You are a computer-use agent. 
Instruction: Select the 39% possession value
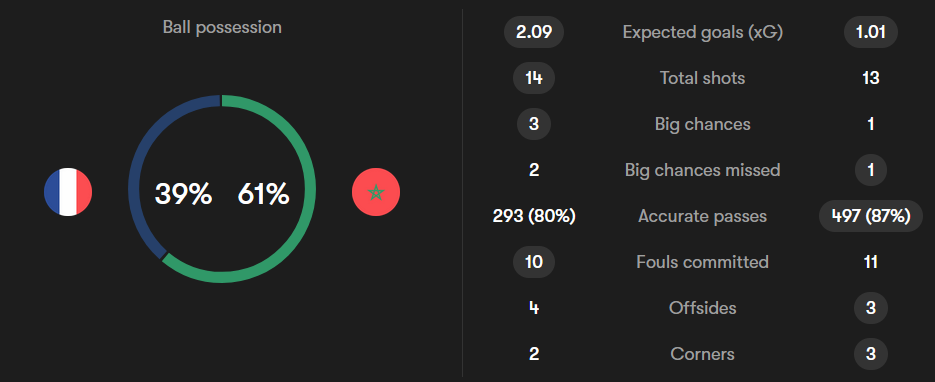[183, 194]
